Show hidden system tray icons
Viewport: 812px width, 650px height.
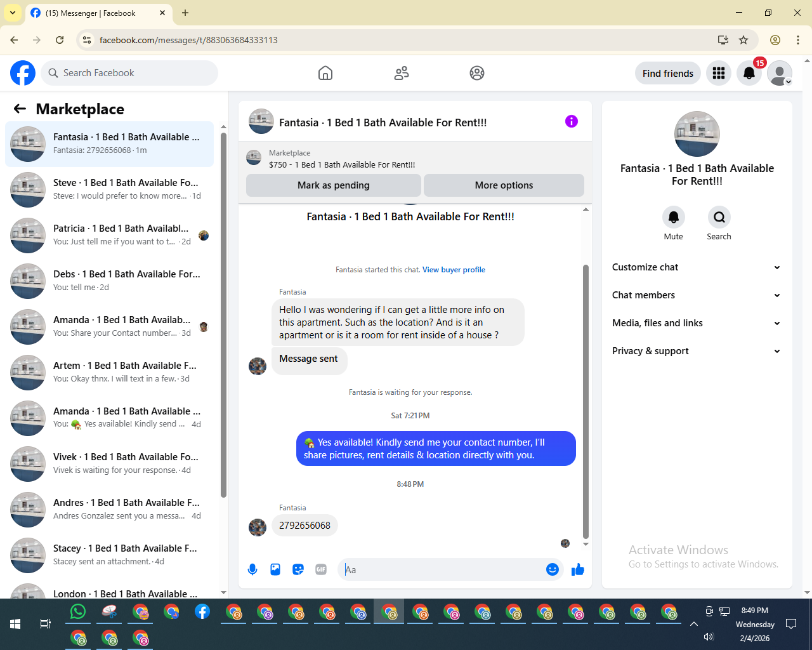pos(694,624)
